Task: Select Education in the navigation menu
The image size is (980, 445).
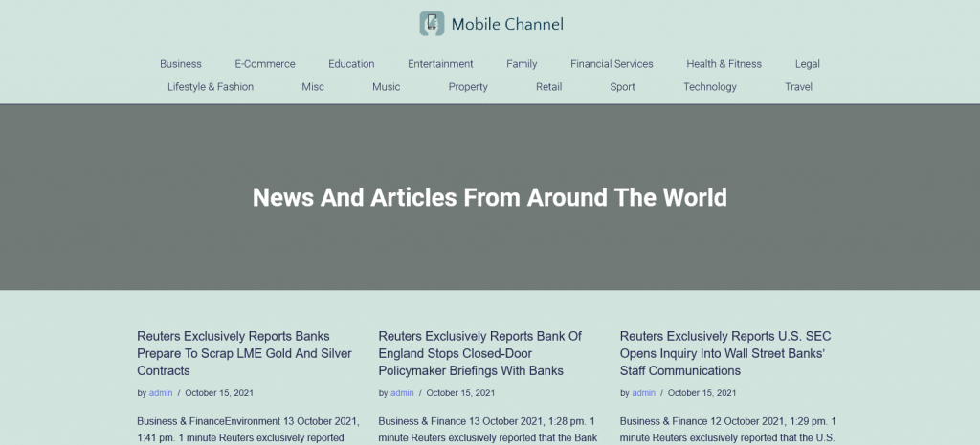Action: 351,64
